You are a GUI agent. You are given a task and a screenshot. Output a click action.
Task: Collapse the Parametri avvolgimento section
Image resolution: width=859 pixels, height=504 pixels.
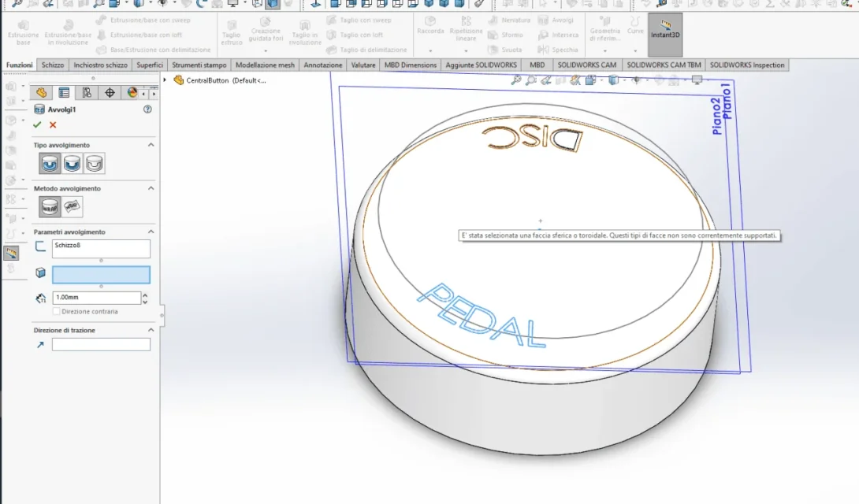tap(151, 232)
